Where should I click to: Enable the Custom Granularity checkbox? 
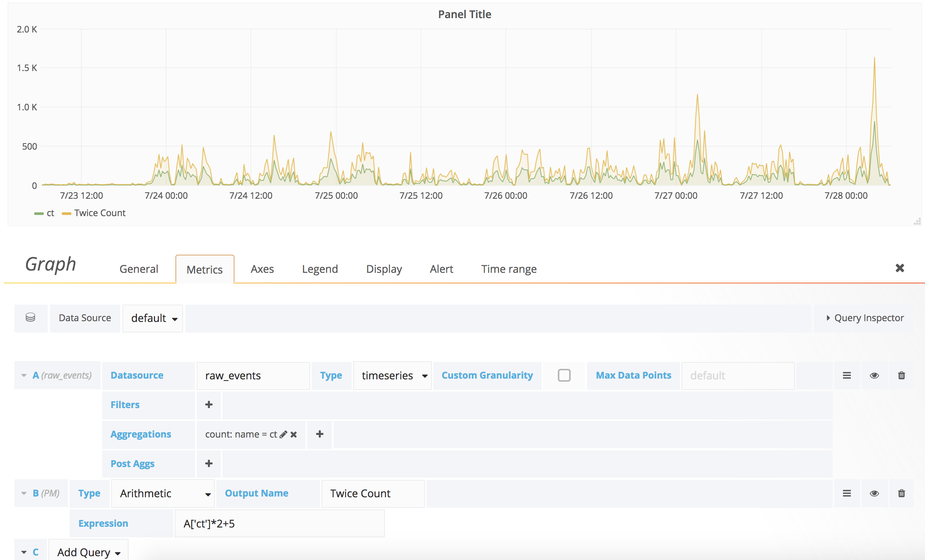point(564,375)
